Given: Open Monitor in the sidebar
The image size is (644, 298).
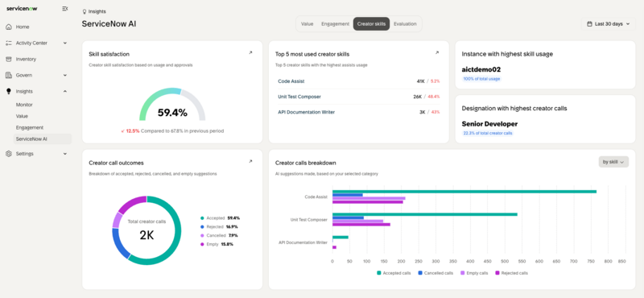Looking at the screenshot, I should [24, 105].
